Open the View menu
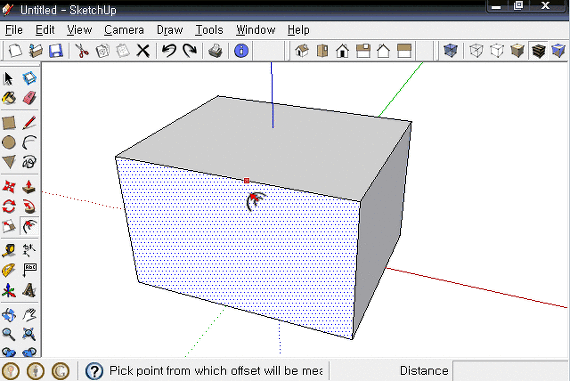The height and width of the screenshot is (381, 570). [79, 30]
